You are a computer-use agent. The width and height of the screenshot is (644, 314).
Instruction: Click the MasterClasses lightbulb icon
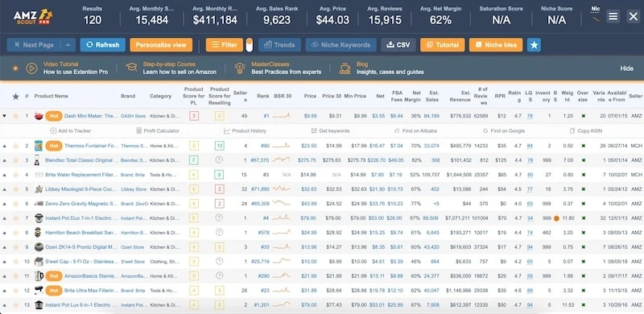click(240, 68)
